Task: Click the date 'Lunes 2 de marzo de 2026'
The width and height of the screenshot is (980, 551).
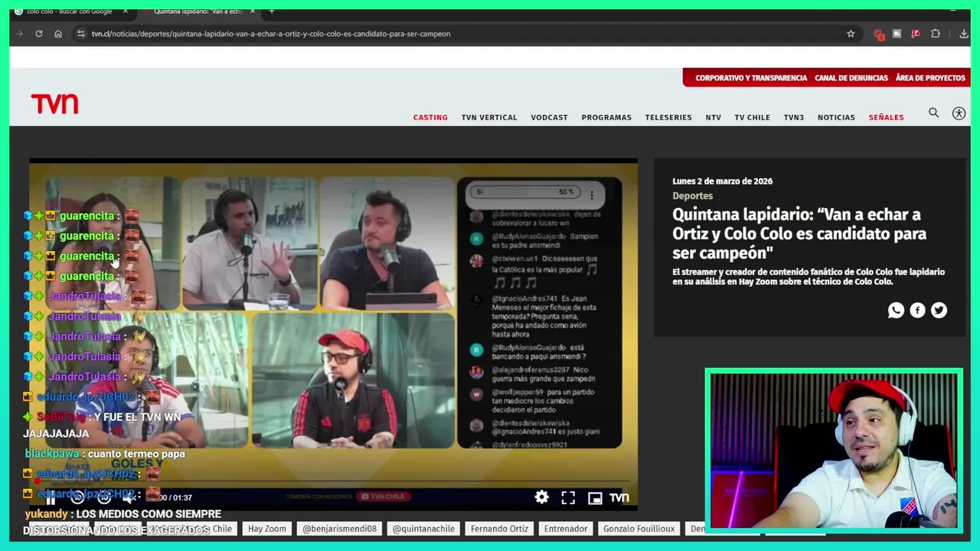Action: (722, 181)
